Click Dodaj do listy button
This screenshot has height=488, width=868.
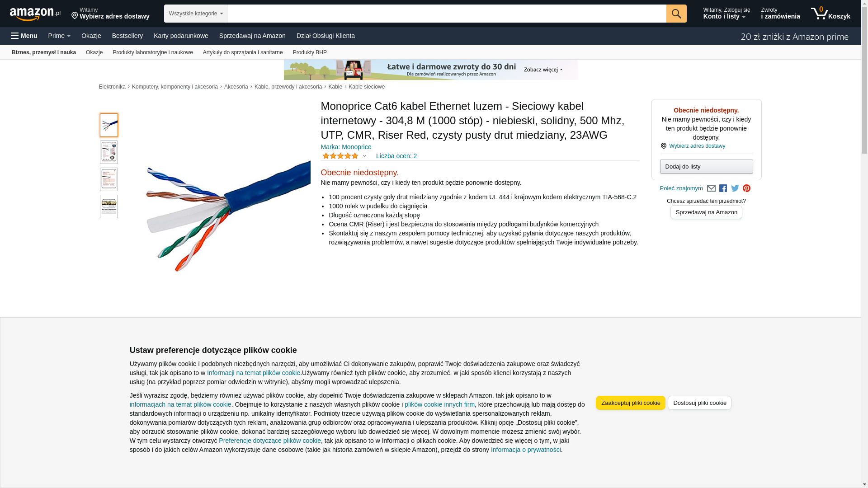pos(706,167)
